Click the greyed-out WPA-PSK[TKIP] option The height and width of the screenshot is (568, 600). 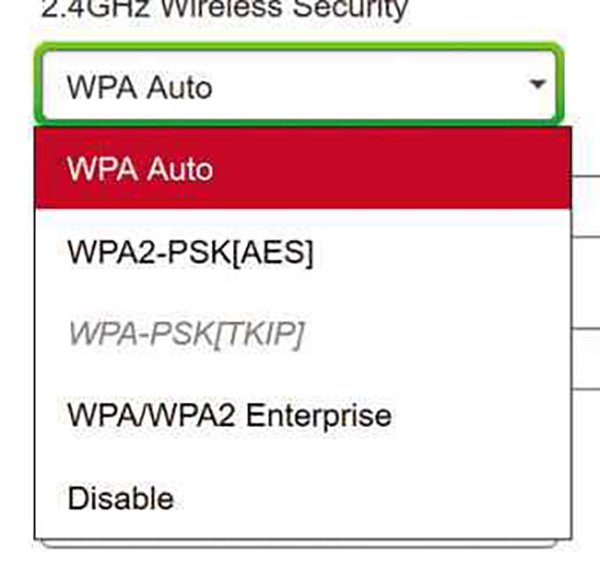[303, 334]
